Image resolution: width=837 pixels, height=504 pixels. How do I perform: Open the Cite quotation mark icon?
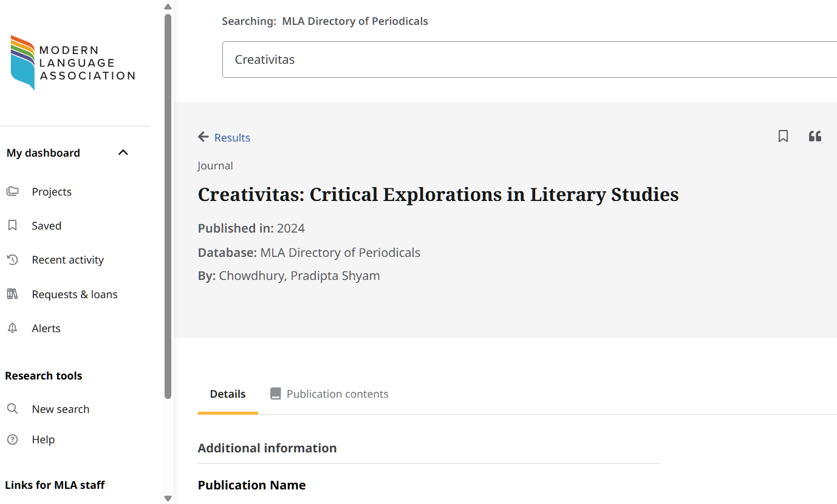(815, 136)
